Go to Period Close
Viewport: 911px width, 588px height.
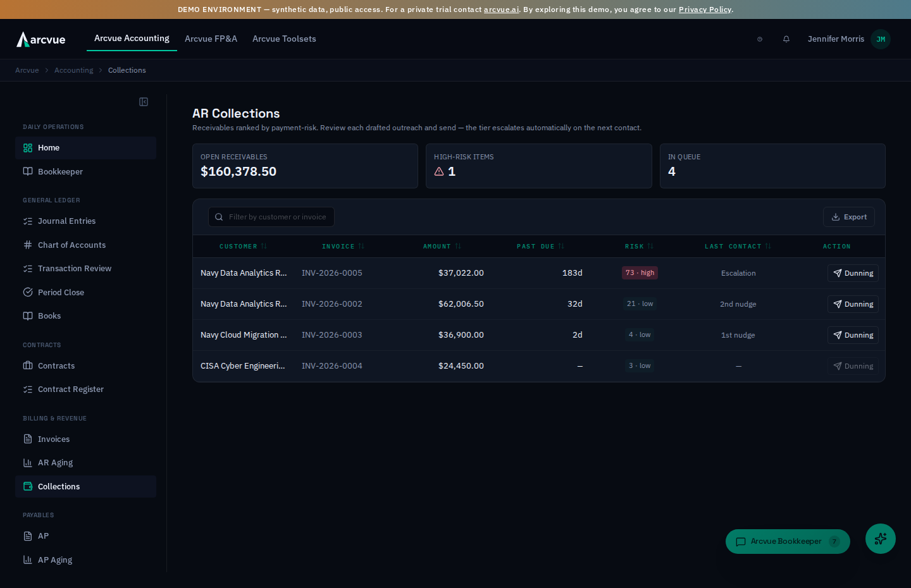tap(85, 293)
